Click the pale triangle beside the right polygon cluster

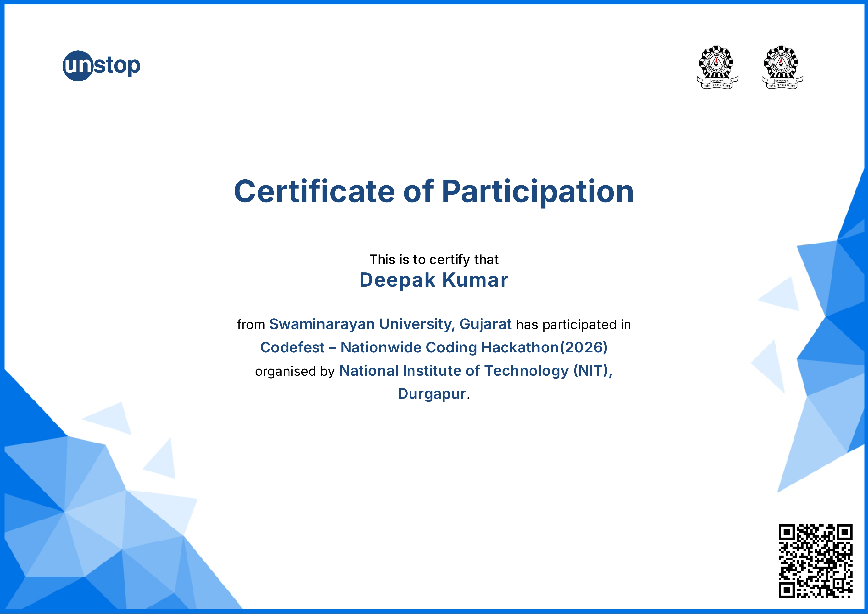[782, 296]
